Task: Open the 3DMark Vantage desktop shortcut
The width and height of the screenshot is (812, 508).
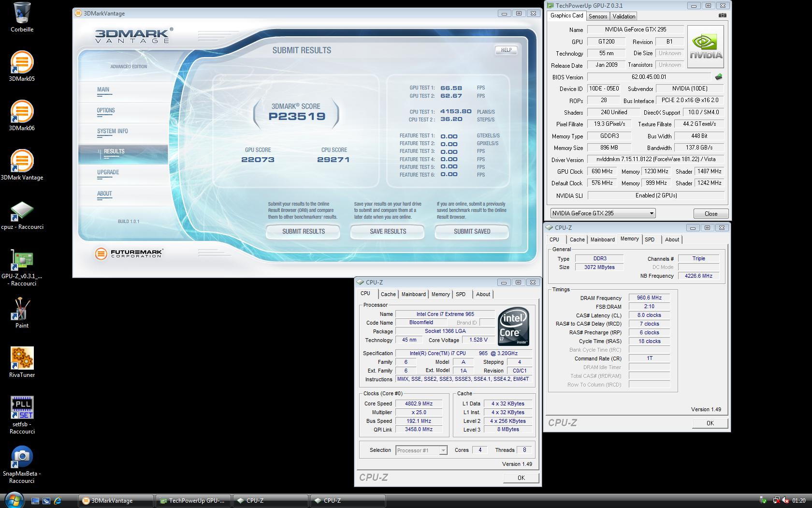Action: [x=22, y=165]
